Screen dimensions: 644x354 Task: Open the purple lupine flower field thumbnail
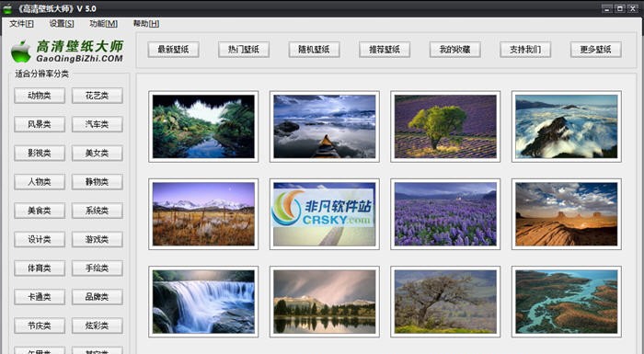coord(445,214)
